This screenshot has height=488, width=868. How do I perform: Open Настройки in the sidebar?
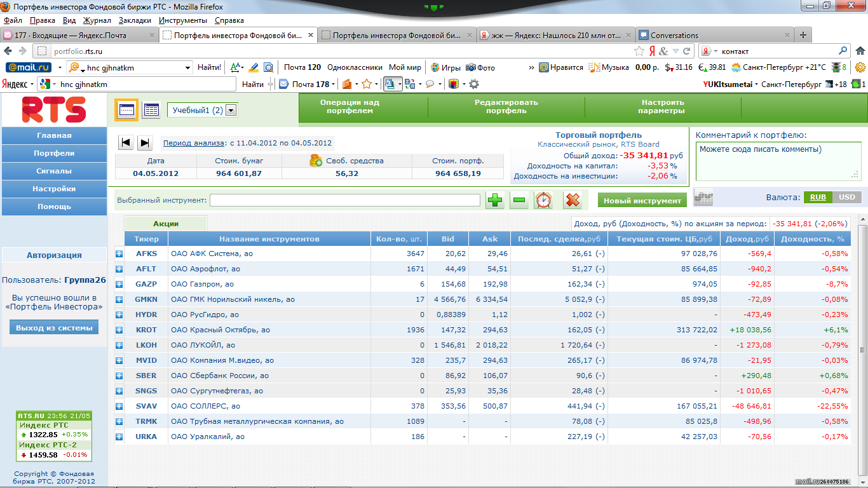pyautogui.click(x=54, y=189)
